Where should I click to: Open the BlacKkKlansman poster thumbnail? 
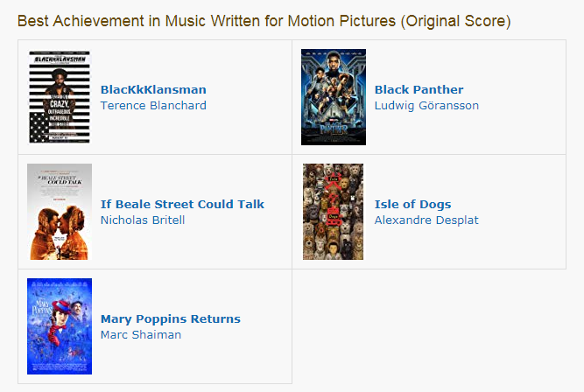[60, 97]
